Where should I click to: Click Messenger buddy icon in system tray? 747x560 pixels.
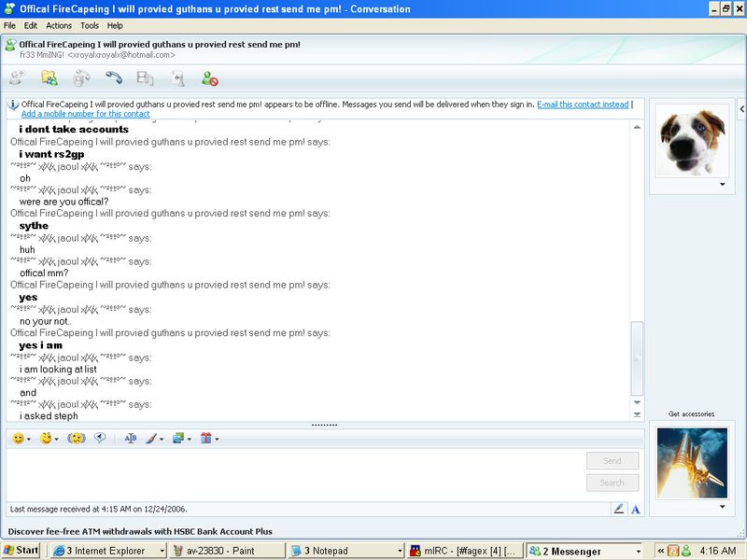coord(686,551)
